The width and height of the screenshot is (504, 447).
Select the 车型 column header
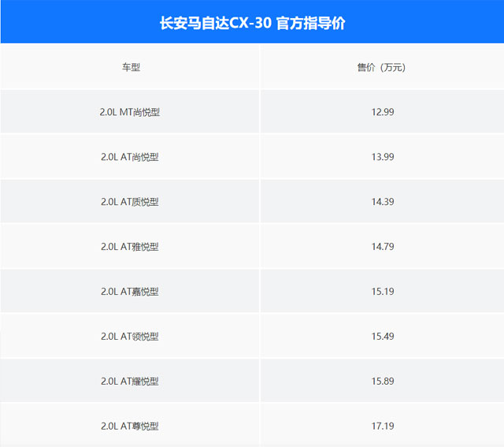131,67
